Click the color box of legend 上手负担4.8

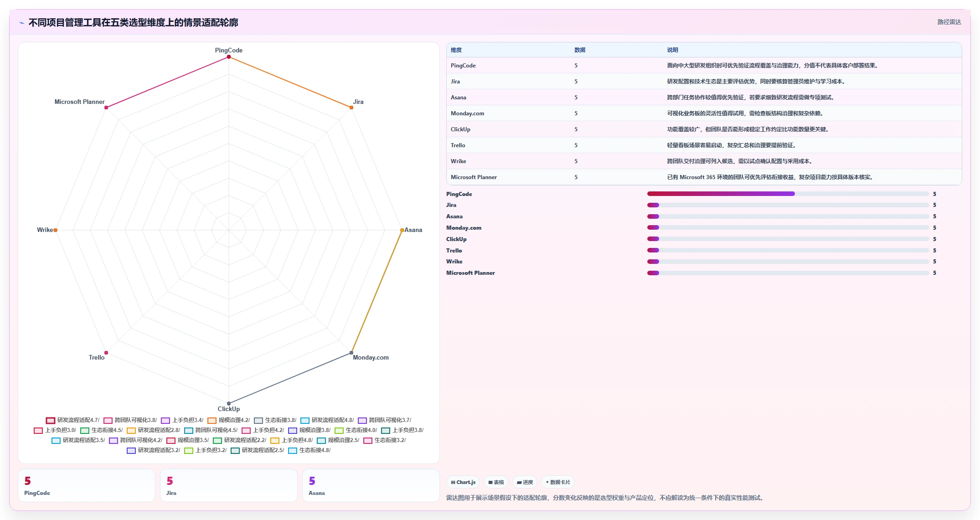point(275,440)
